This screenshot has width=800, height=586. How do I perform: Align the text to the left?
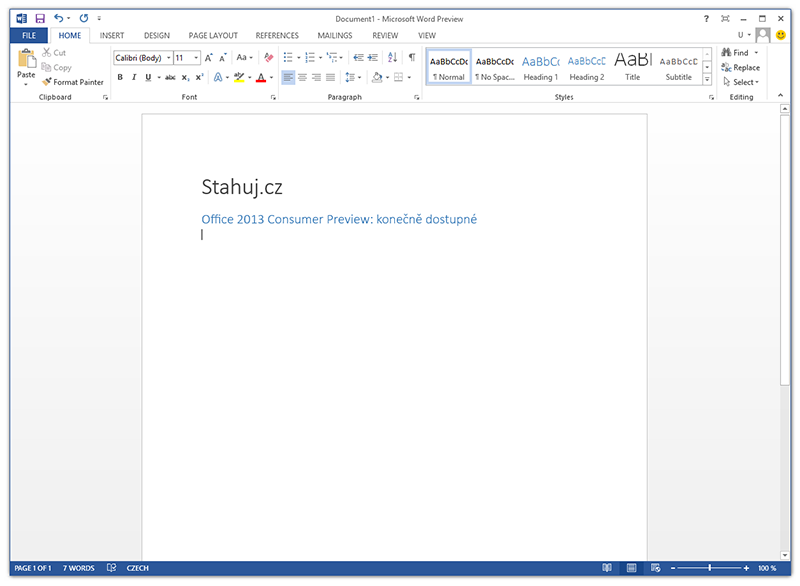(x=288, y=78)
